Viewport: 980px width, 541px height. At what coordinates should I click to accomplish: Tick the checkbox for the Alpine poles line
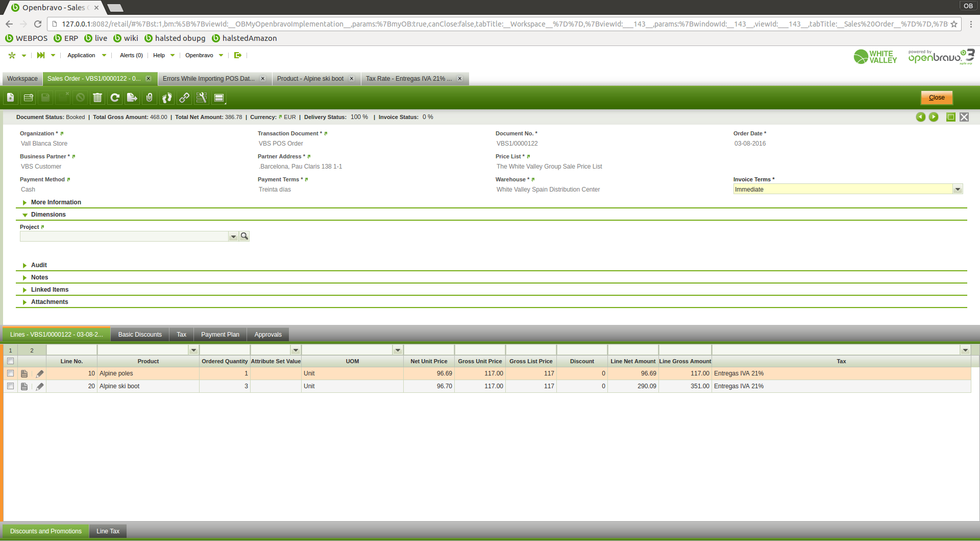point(10,373)
